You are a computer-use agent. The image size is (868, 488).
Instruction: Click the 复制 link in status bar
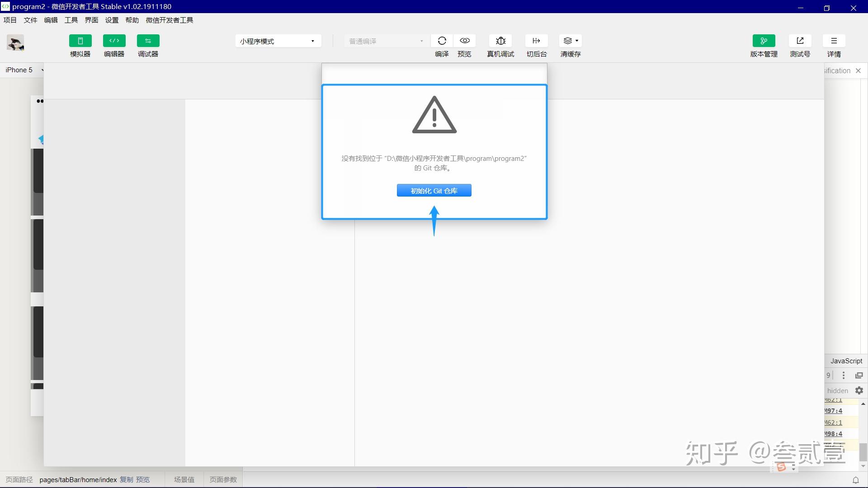coord(126,479)
